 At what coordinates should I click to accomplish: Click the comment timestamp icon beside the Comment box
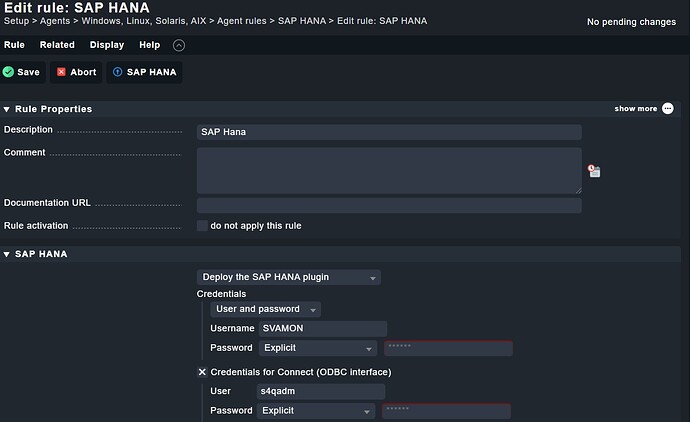[x=594, y=171]
